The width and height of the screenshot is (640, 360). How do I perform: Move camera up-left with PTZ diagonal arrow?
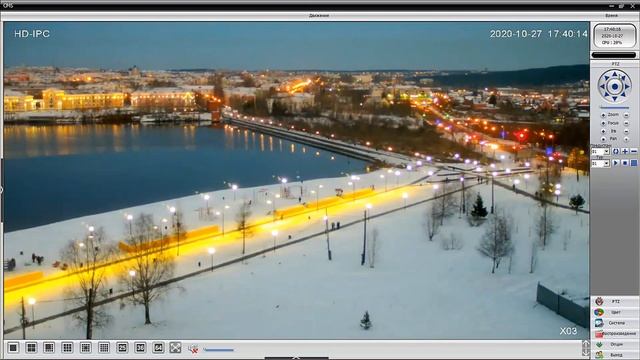point(606,78)
